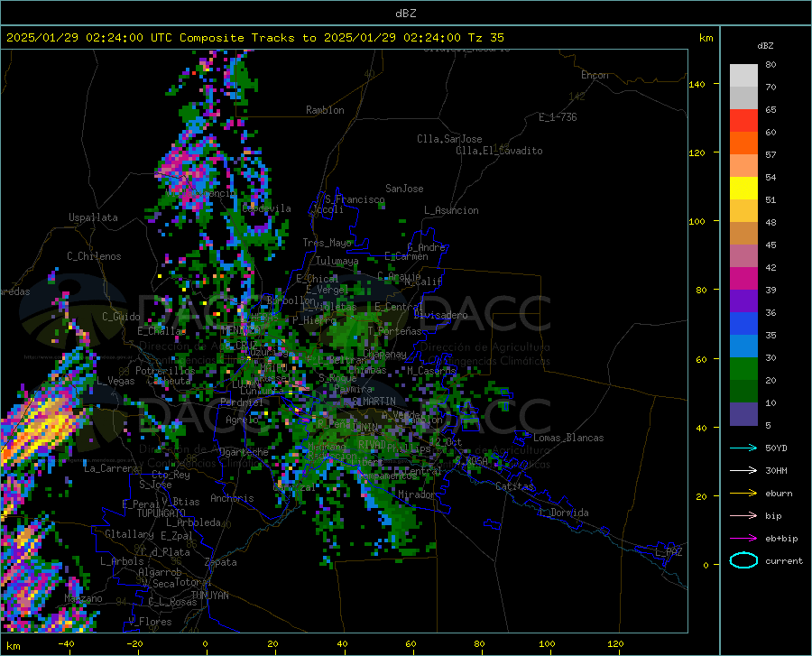Click the 'Ugarteche' place label
This screenshot has width=812, height=656.
click(244, 452)
